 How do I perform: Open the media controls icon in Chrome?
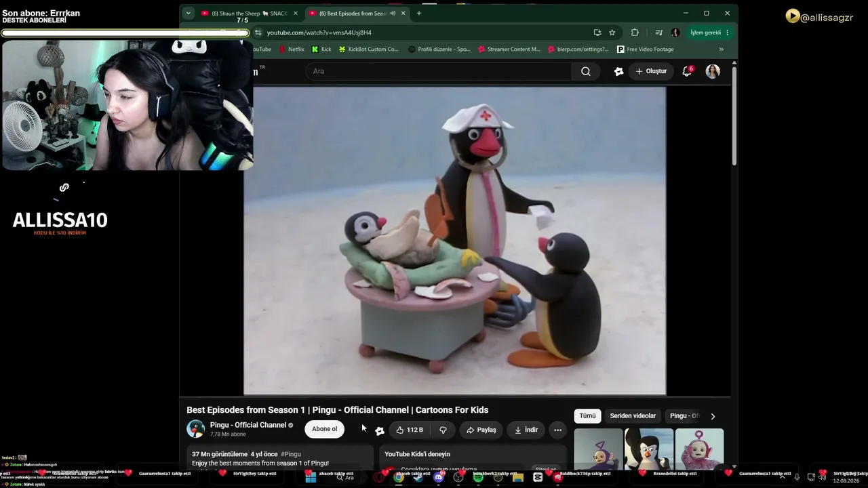pos(658,33)
